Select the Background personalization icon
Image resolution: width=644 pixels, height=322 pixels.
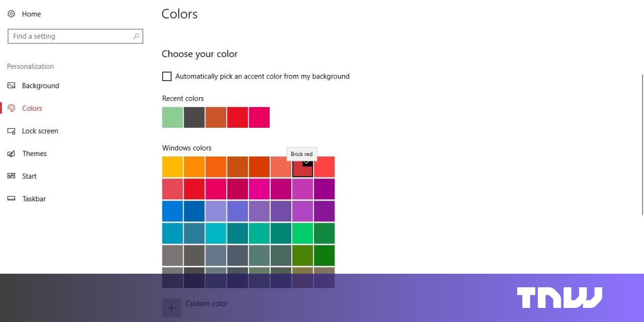(x=11, y=86)
